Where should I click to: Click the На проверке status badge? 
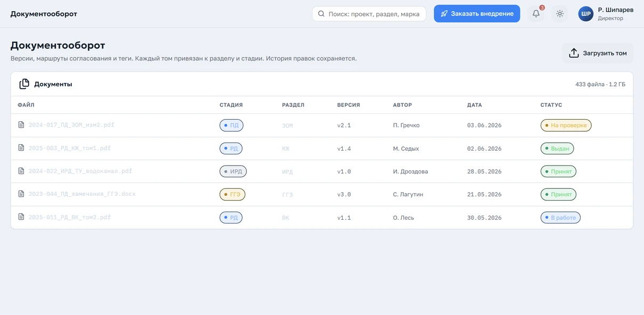[x=566, y=126]
